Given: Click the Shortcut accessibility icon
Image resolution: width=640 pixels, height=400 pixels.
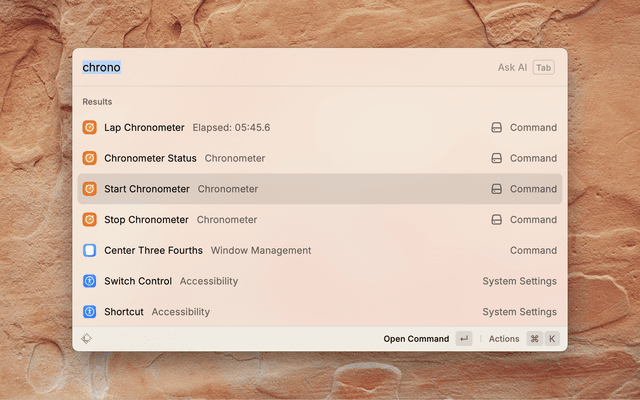Looking at the screenshot, I should (90, 312).
